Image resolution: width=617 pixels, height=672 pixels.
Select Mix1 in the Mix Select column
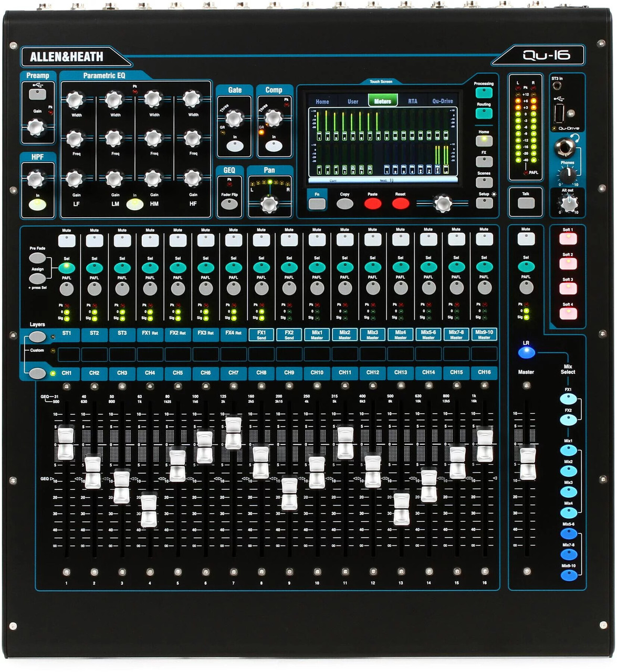pyautogui.click(x=568, y=450)
